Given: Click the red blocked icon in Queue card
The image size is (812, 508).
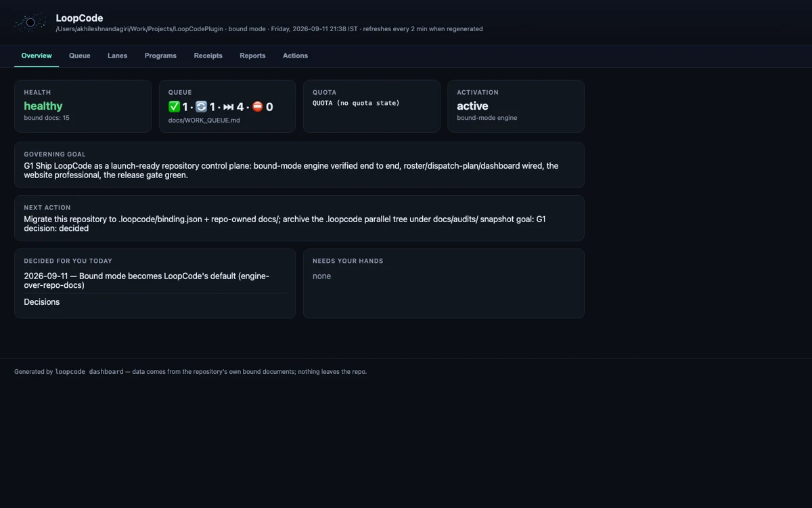Looking at the screenshot, I should 258,106.
